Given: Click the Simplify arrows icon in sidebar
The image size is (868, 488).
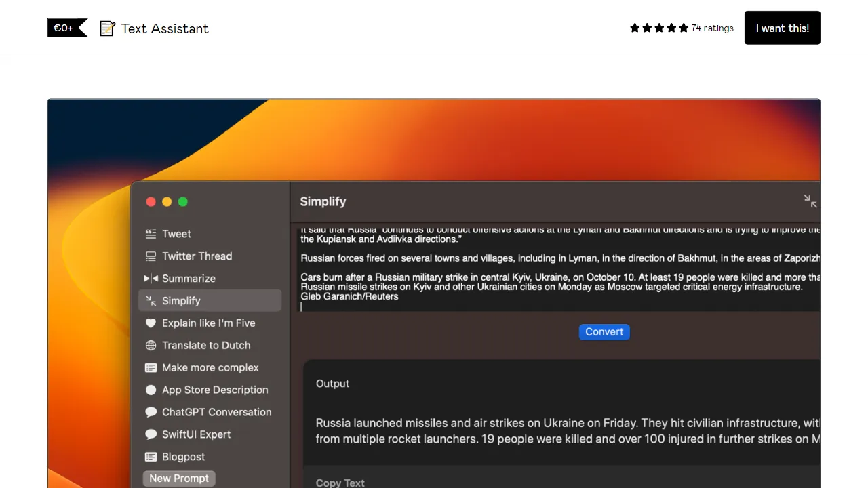Looking at the screenshot, I should click(151, 301).
